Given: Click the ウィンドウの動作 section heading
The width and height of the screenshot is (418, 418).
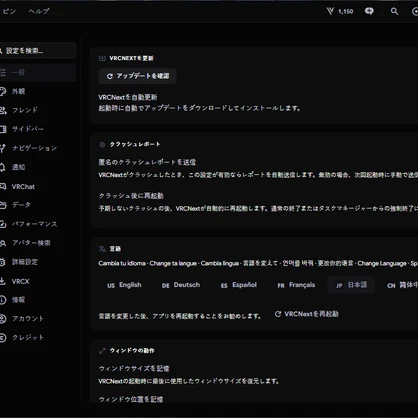Looking at the screenshot, I should [132, 351].
